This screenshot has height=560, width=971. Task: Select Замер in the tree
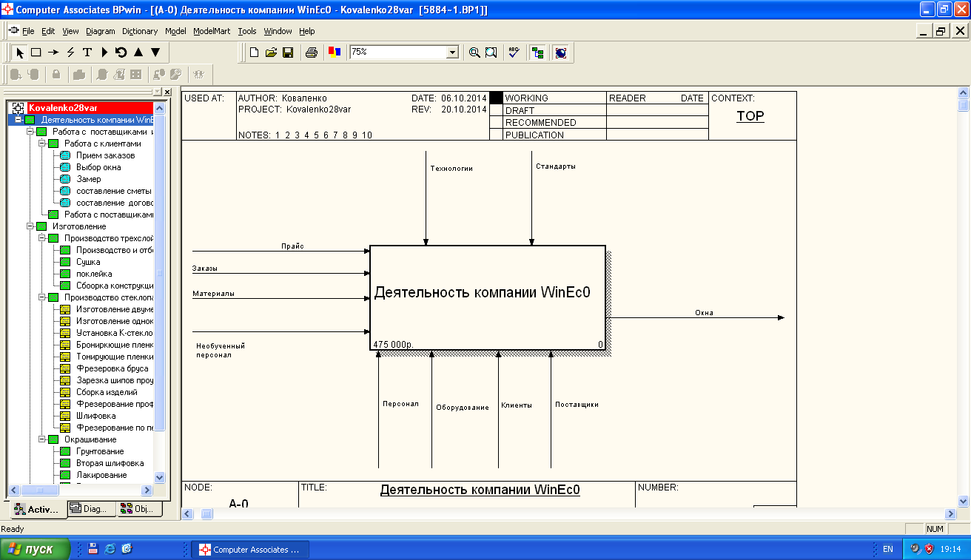click(89, 179)
